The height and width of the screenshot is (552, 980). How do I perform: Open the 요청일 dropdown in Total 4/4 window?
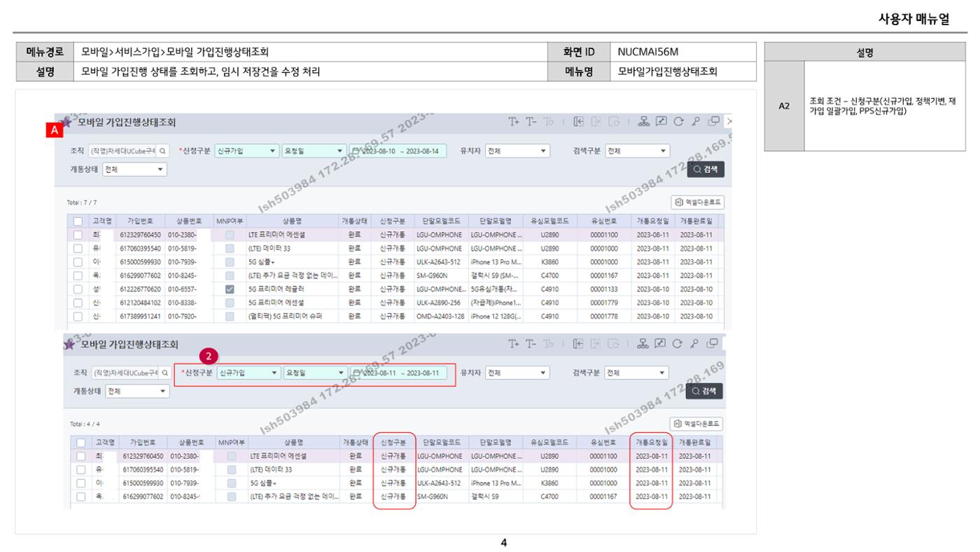click(314, 373)
